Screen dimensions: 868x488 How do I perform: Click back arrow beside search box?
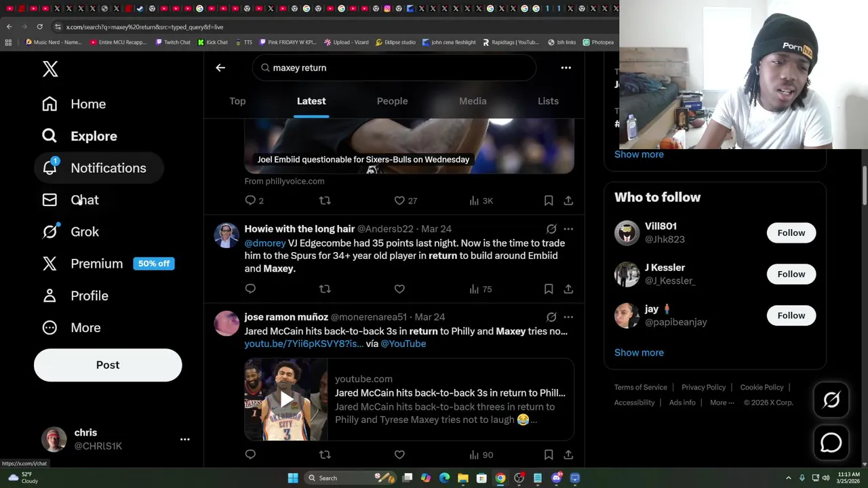tap(220, 68)
